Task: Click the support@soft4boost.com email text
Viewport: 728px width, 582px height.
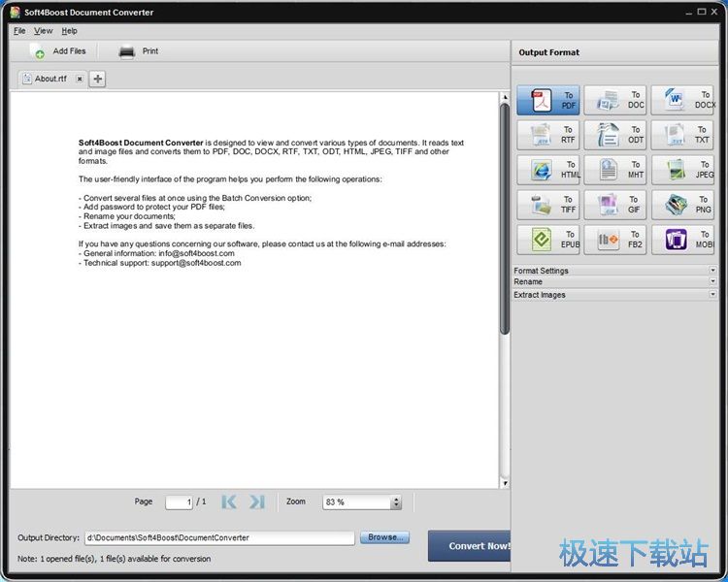Action: (196, 263)
